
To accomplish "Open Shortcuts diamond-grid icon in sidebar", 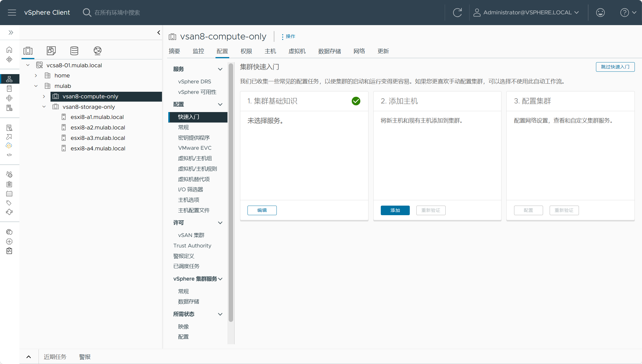I will (9, 59).
